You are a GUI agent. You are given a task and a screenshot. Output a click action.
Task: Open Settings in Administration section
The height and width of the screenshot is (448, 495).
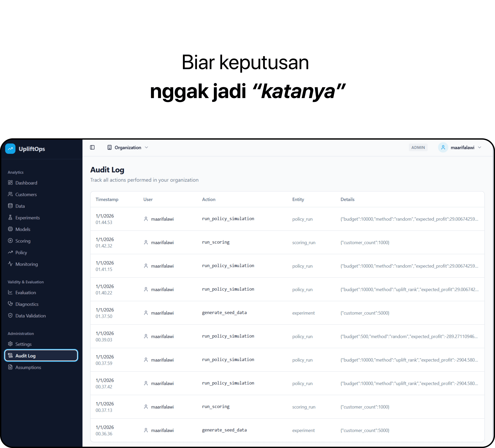pos(23,344)
